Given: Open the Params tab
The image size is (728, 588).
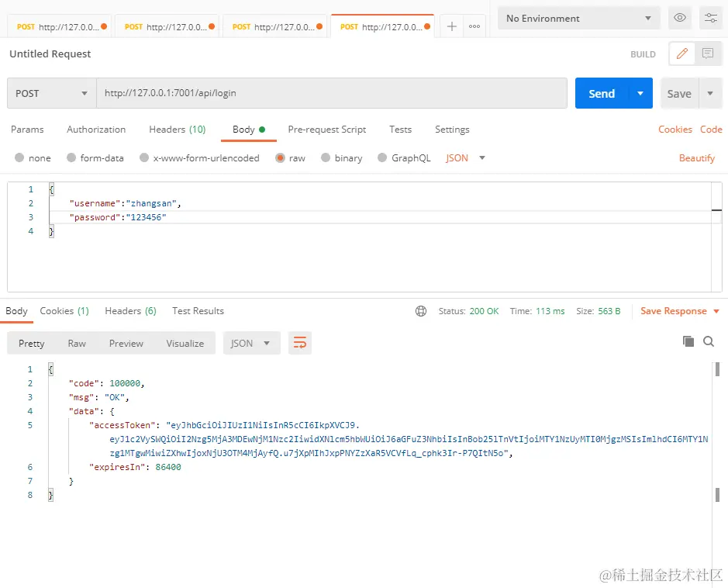Looking at the screenshot, I should [27, 129].
